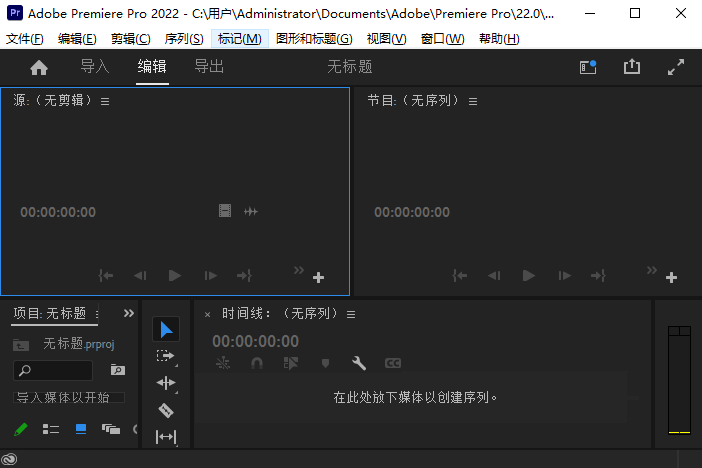Play Program monitor sequence
Screen dimensions: 702x468
coord(529,275)
